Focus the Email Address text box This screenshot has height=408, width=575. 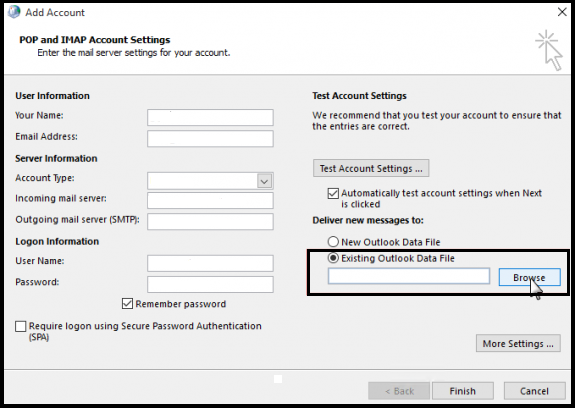pyautogui.click(x=210, y=139)
